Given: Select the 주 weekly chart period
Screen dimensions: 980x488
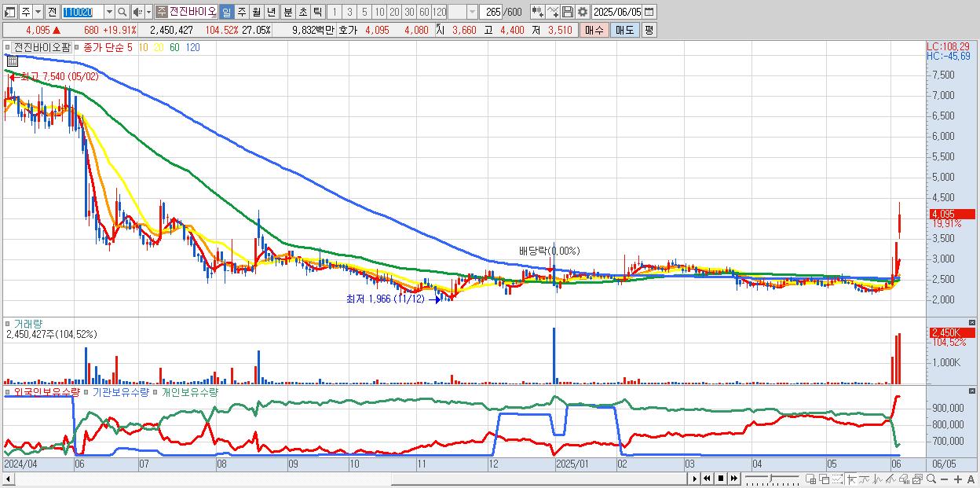Looking at the screenshot, I should coord(241,12).
